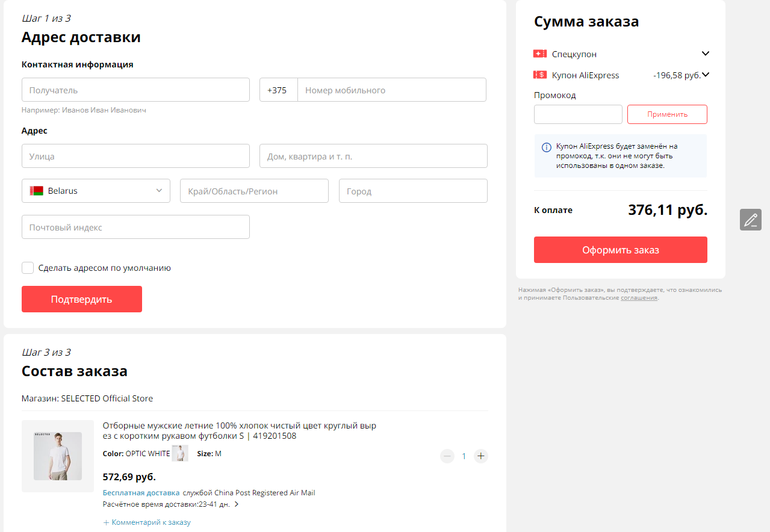Viewport: 770px width, 532px height.
Task: Increase item quantity with plus icon
Action: click(x=480, y=456)
